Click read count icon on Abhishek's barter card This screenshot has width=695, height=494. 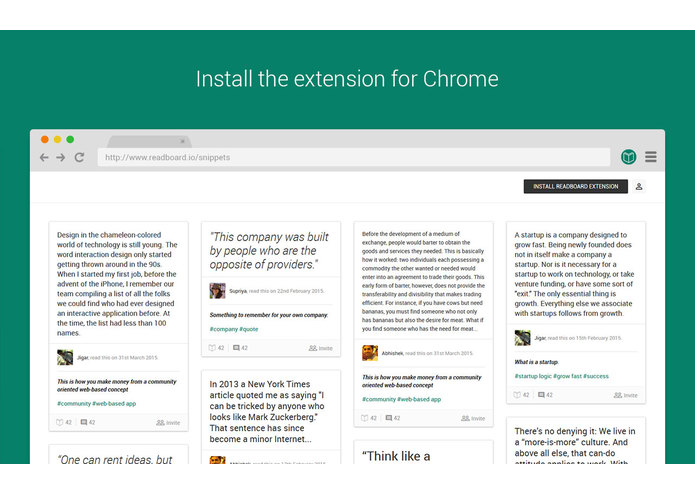tap(365, 418)
